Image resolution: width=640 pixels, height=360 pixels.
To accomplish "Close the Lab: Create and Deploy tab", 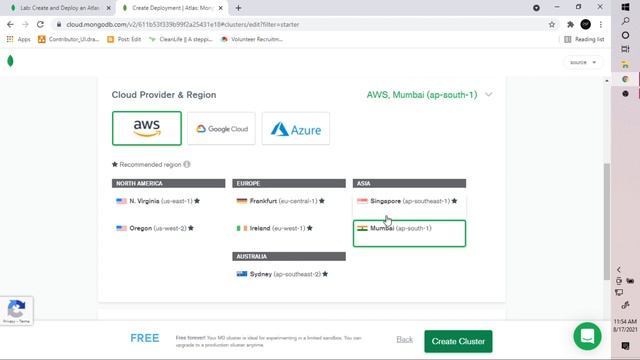I will tap(109, 8).
